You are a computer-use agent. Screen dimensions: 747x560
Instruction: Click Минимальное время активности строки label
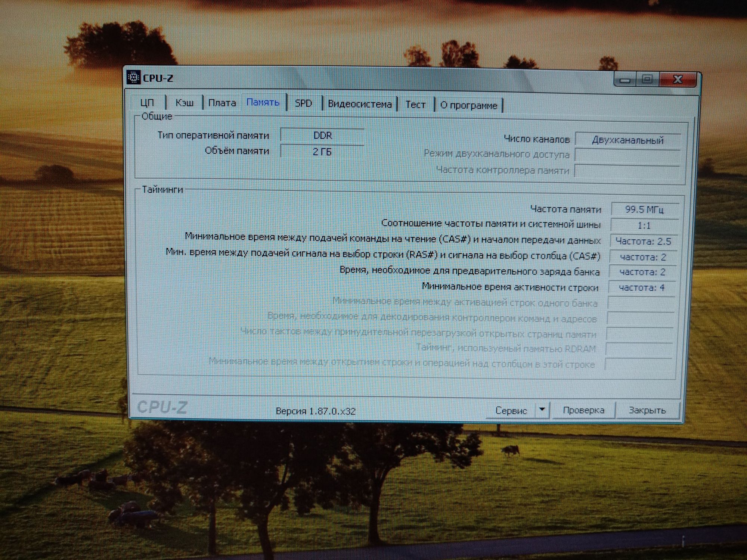(510, 287)
